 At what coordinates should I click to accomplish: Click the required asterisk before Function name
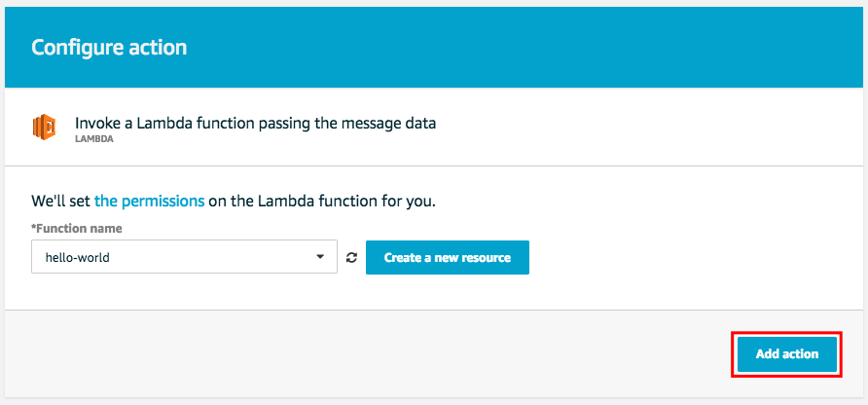pos(34,228)
